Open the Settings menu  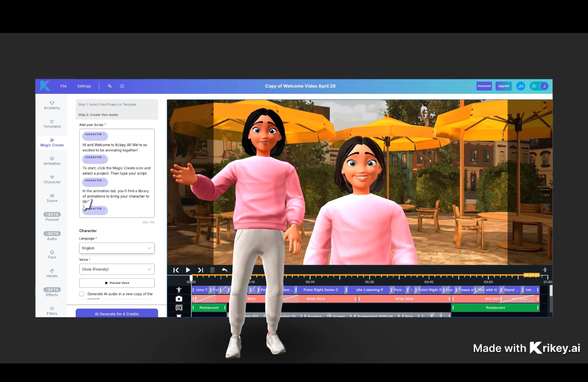(x=84, y=86)
